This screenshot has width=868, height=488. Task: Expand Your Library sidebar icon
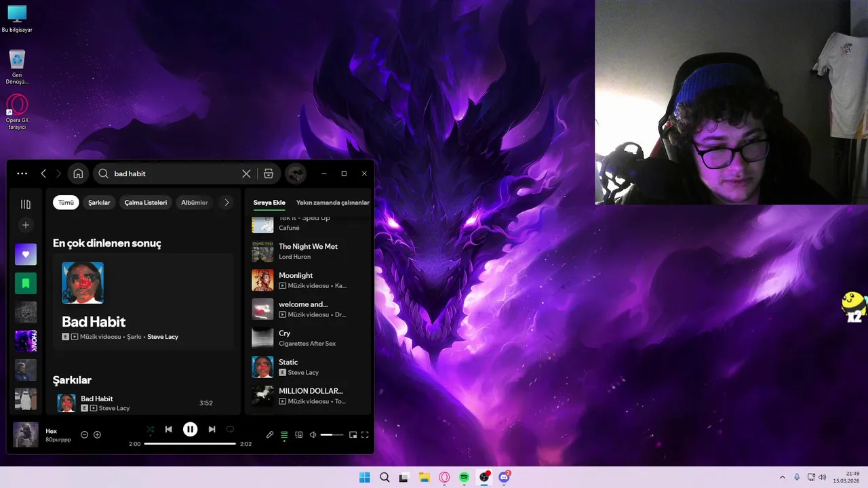[26, 204]
